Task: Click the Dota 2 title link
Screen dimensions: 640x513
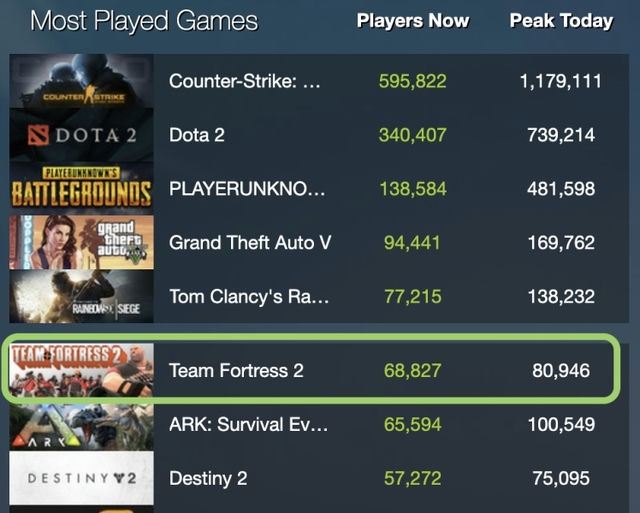Action: [197, 134]
